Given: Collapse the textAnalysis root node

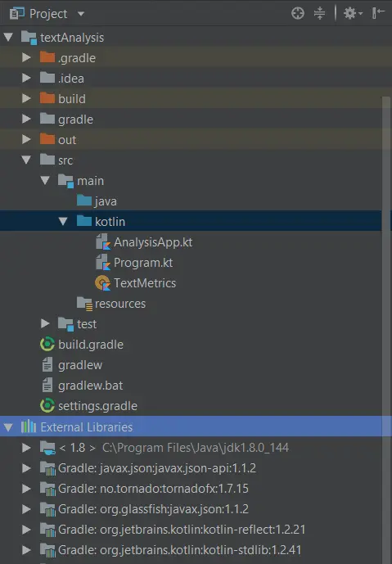Looking at the screenshot, I should pos(9,37).
